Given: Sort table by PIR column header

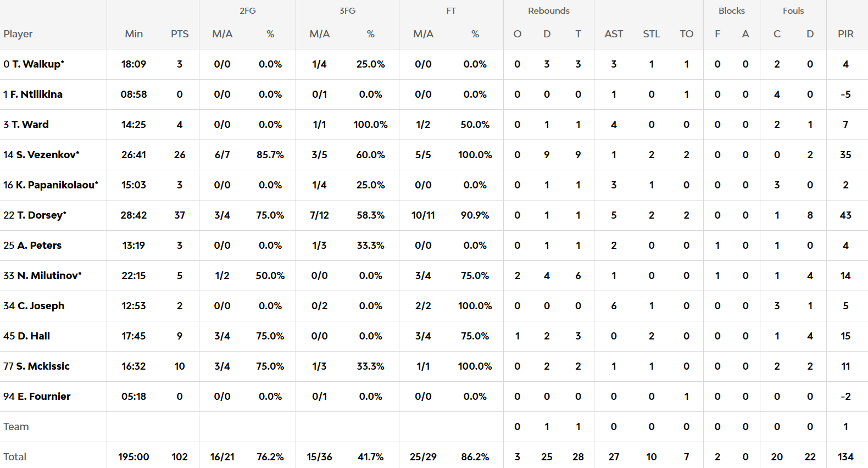Looking at the screenshot, I should click(x=845, y=34).
